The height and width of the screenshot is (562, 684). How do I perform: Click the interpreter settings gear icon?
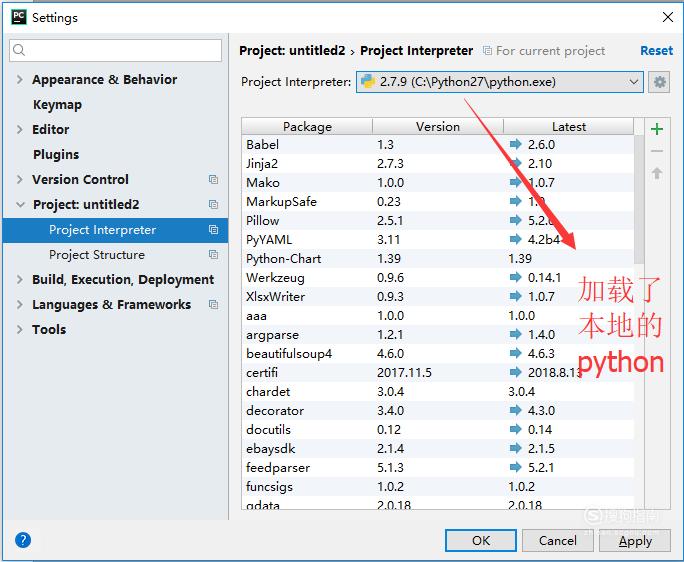click(x=659, y=82)
